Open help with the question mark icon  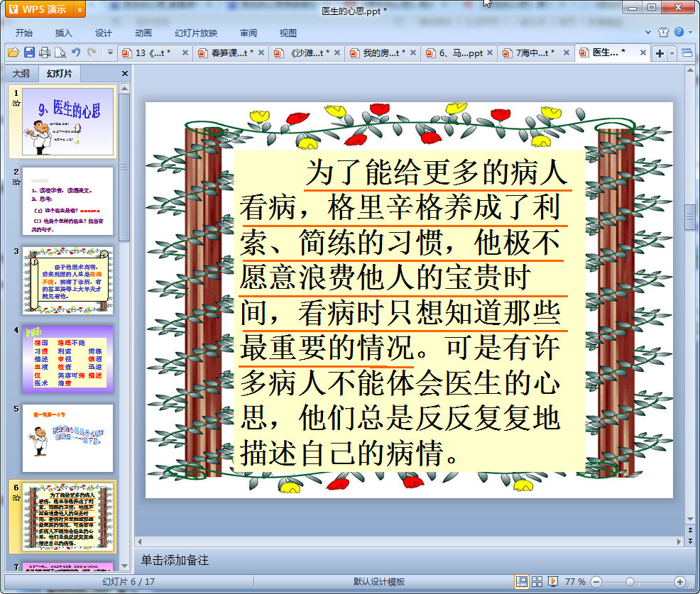[679, 32]
